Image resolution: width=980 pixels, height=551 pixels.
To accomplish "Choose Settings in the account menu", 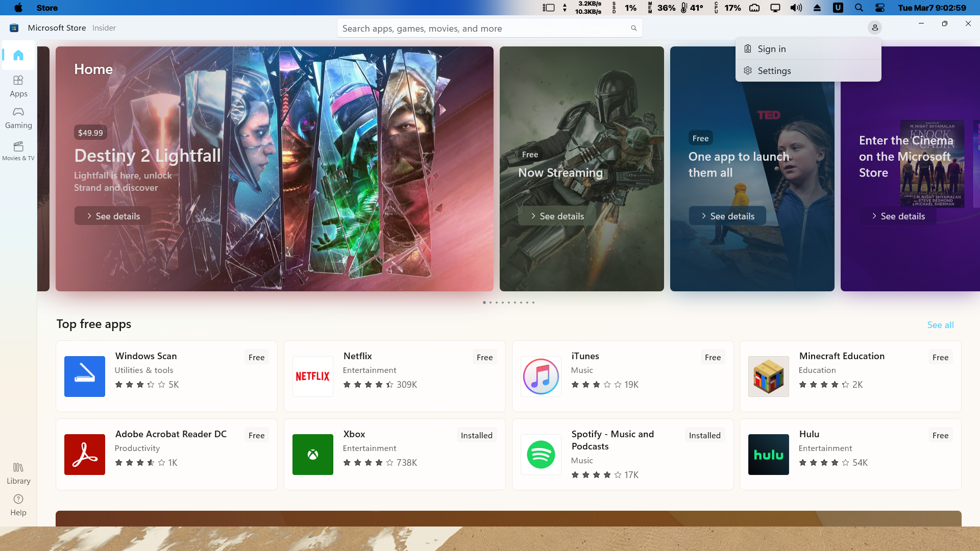I will (x=774, y=71).
